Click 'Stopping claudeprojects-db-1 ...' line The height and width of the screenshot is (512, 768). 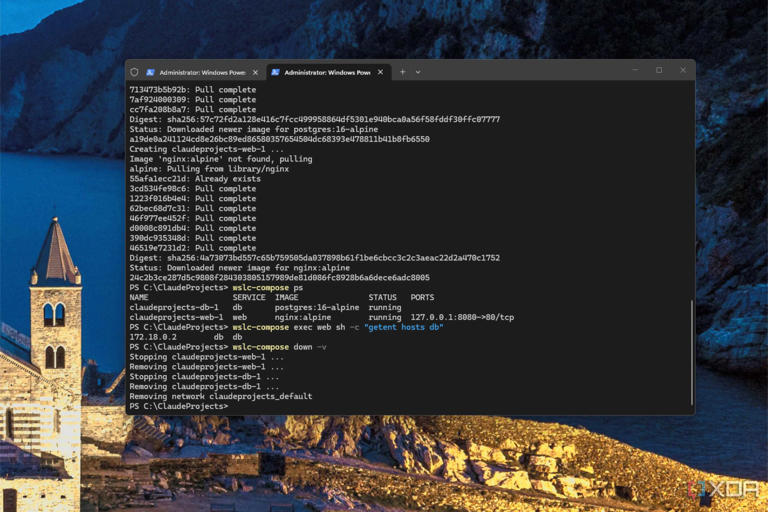204,376
